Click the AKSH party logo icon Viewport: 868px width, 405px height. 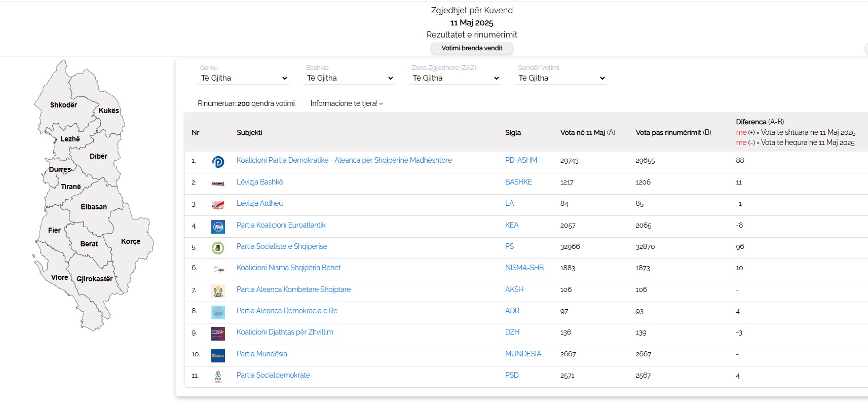tap(218, 291)
